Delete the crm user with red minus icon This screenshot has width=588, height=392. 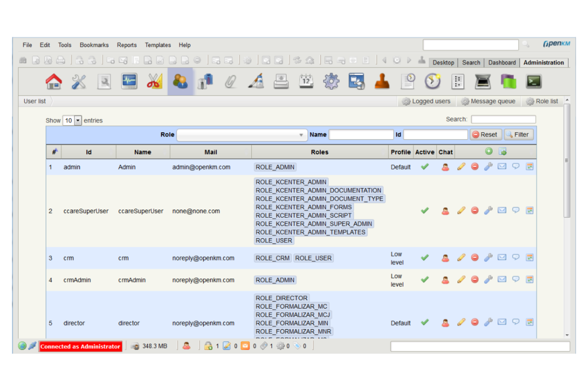[474, 257]
